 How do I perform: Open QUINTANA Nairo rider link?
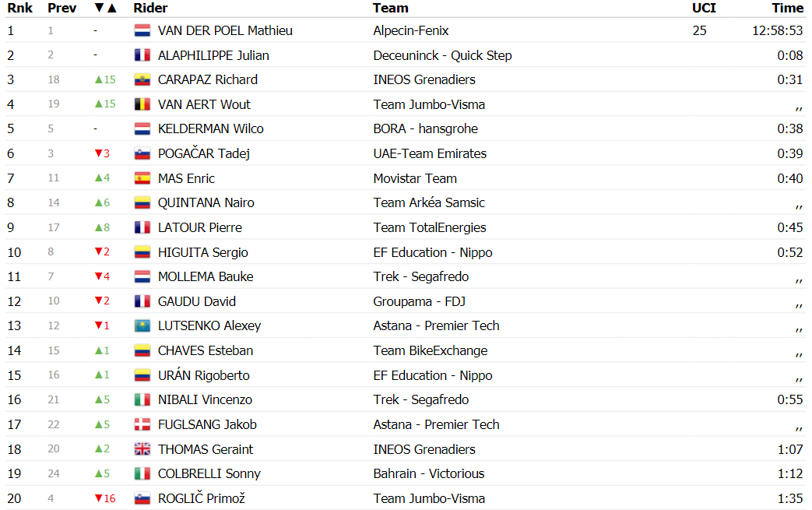(x=206, y=203)
